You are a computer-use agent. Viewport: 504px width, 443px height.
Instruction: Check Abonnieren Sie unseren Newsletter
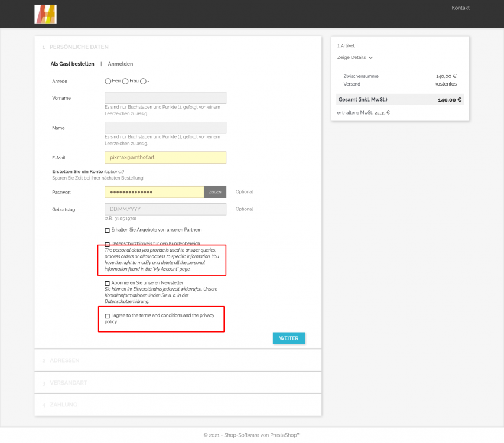pyautogui.click(x=107, y=284)
